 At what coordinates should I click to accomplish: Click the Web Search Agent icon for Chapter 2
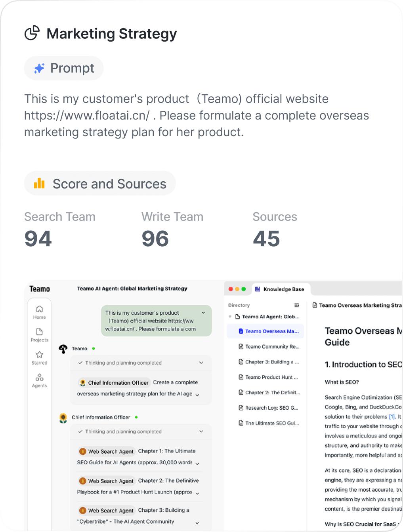[83, 481]
